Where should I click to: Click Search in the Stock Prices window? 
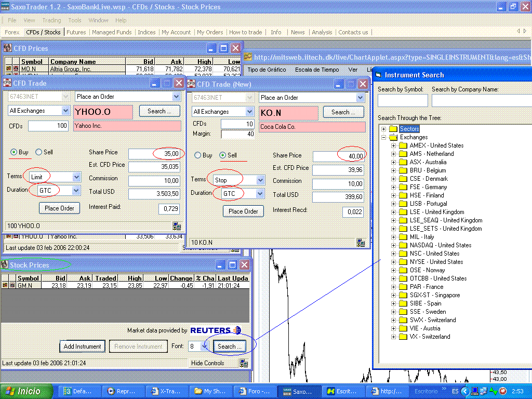click(230, 346)
